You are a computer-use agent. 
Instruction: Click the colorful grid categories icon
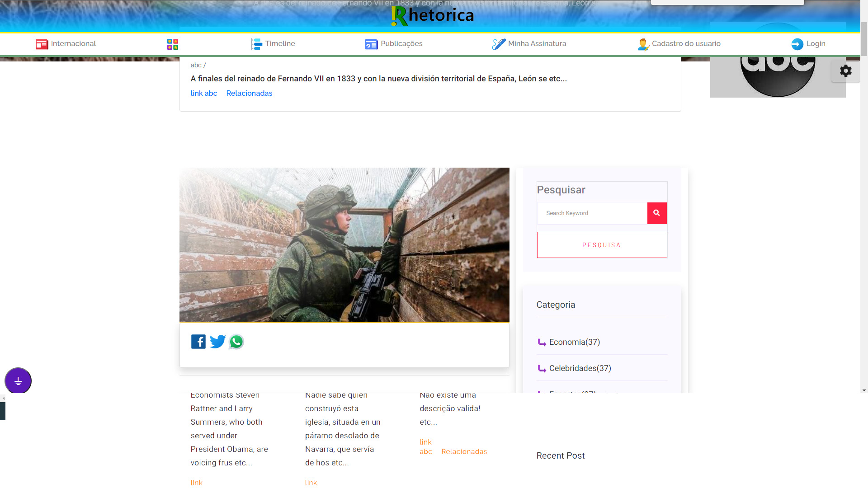(172, 44)
